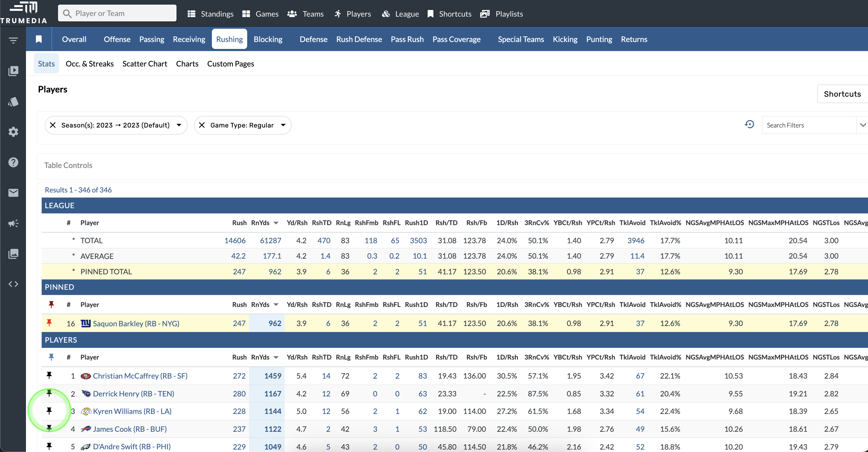The height and width of the screenshot is (452, 868).
Task: Open the help question mark icon
Action: click(13, 162)
